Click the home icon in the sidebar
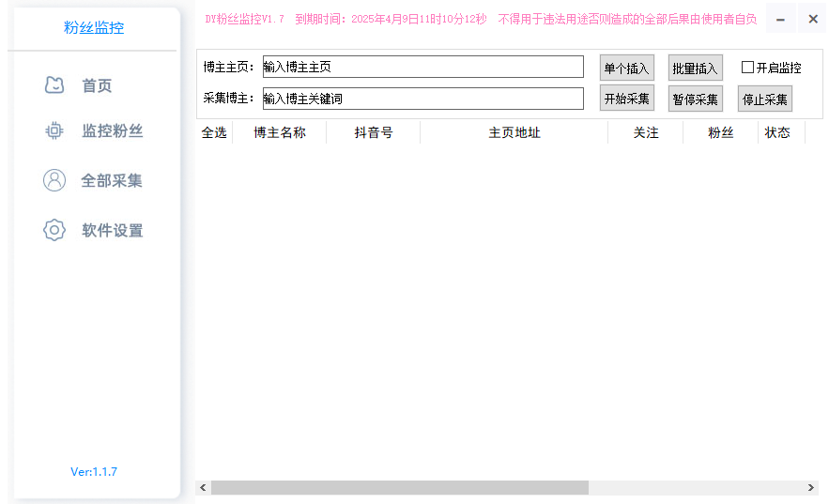Screen dimensions: 829x504 pos(54,85)
